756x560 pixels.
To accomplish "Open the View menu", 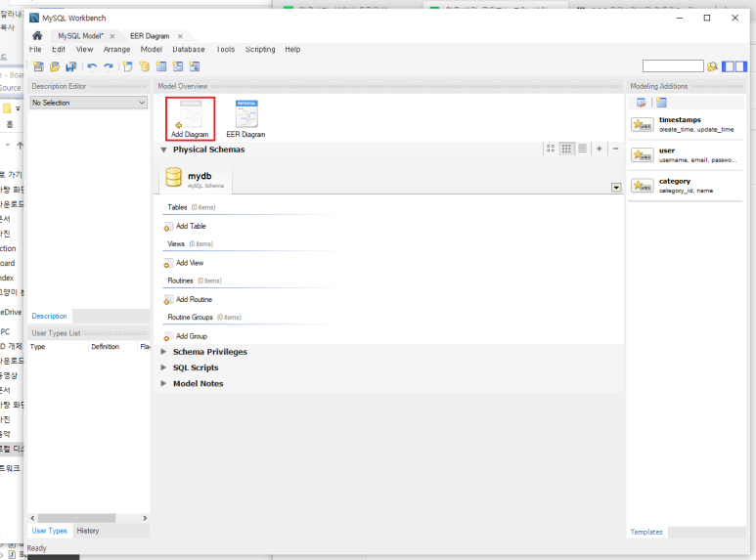I will pos(84,49).
